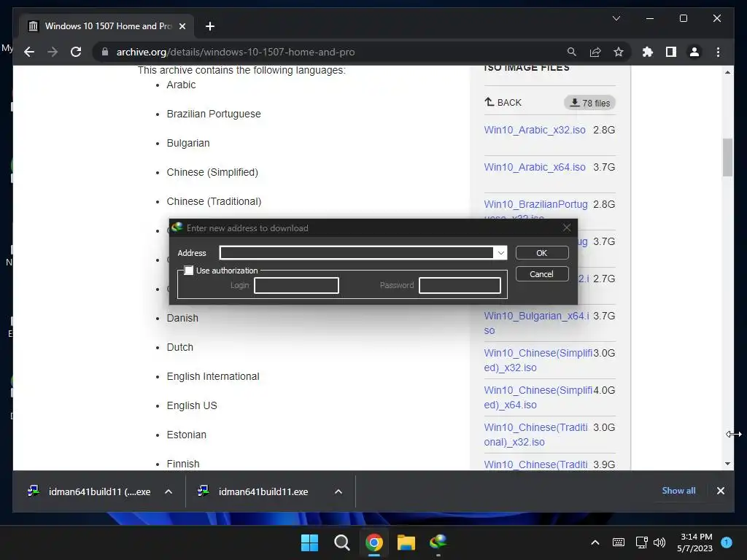This screenshot has height=560, width=747.
Task: Open Chrome's three-dot menu
Action: [718, 52]
